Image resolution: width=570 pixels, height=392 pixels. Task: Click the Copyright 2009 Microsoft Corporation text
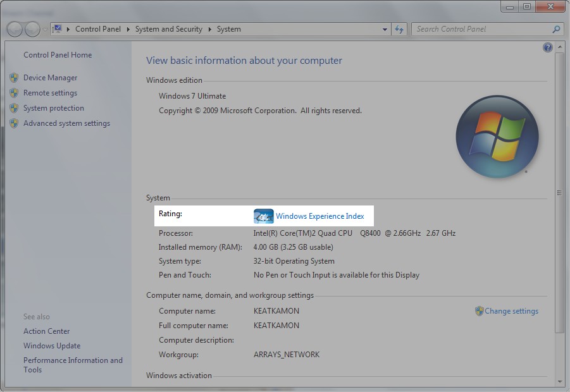click(x=260, y=111)
